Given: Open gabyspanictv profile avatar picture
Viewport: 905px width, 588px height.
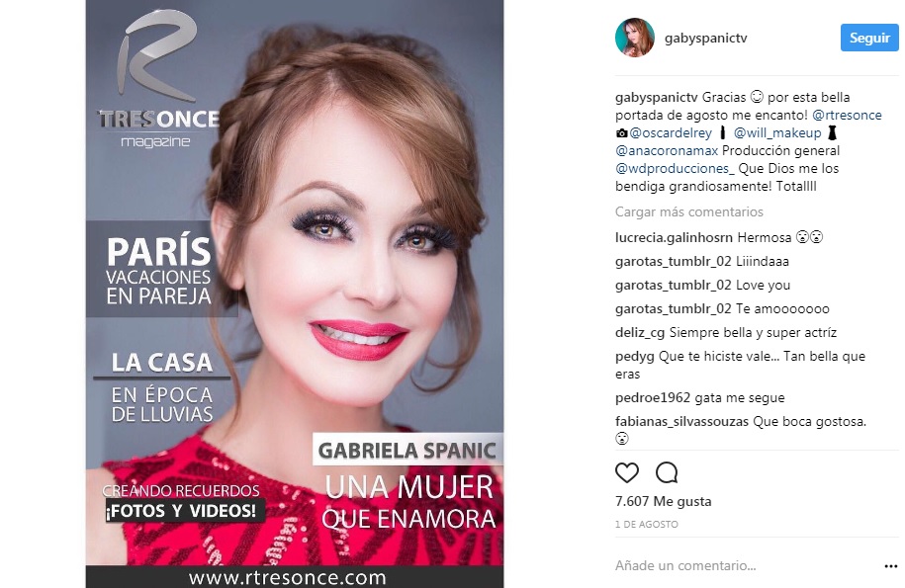Looking at the screenshot, I should (635, 38).
